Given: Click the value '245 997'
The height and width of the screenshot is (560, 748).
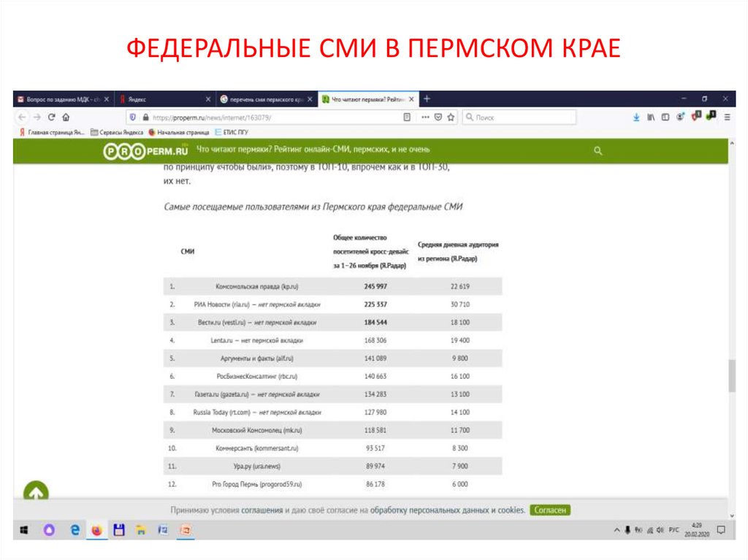Looking at the screenshot, I should [x=375, y=286].
